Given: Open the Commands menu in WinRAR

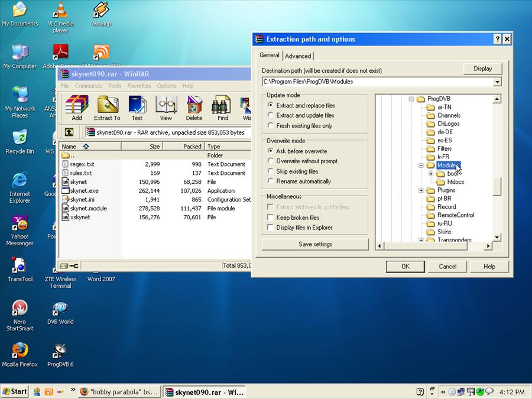Looking at the screenshot, I should (x=88, y=86).
